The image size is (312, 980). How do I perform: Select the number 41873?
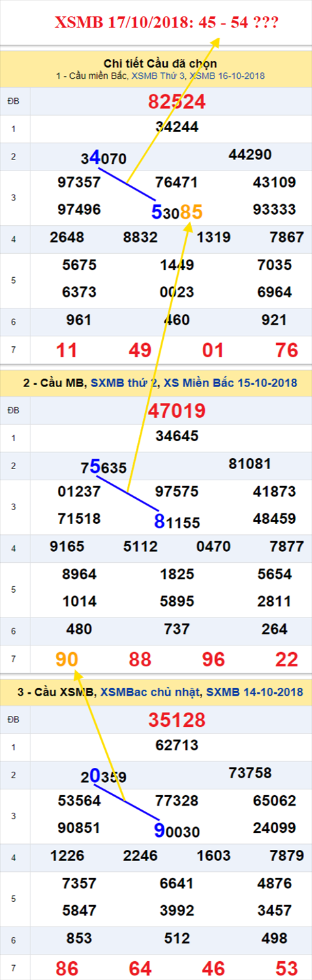pos(274,492)
